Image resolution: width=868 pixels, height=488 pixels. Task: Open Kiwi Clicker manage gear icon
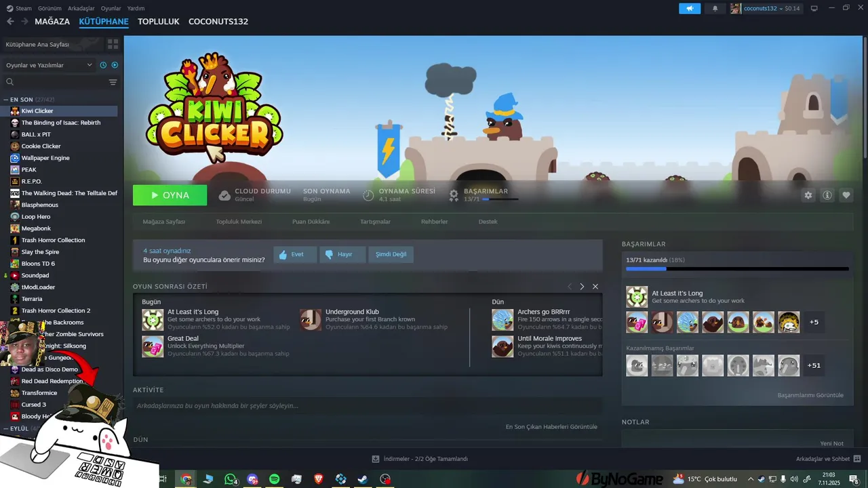point(808,195)
